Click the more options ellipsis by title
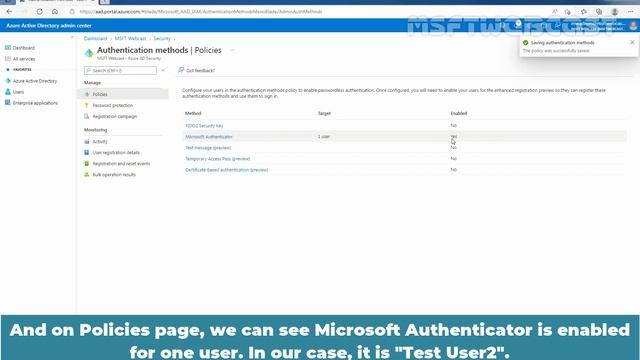This screenshot has width=640, height=360. [233, 50]
